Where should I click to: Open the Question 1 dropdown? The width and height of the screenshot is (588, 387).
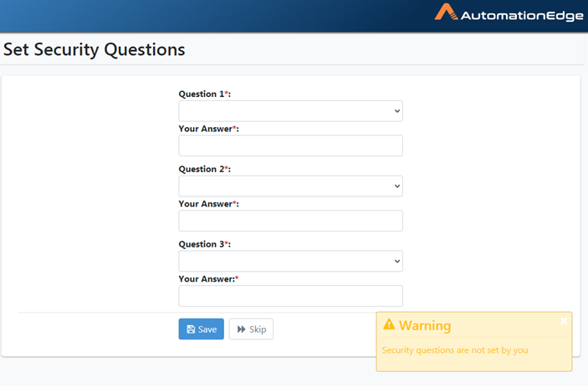(290, 111)
